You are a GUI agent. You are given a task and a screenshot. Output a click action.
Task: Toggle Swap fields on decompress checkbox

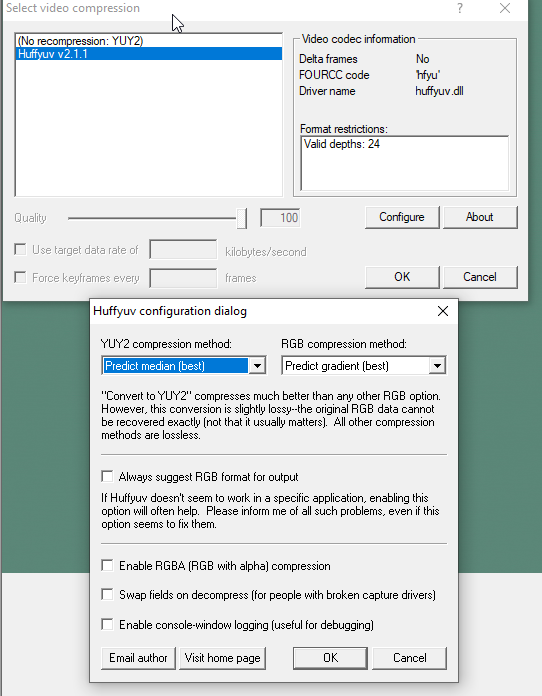click(x=107, y=594)
